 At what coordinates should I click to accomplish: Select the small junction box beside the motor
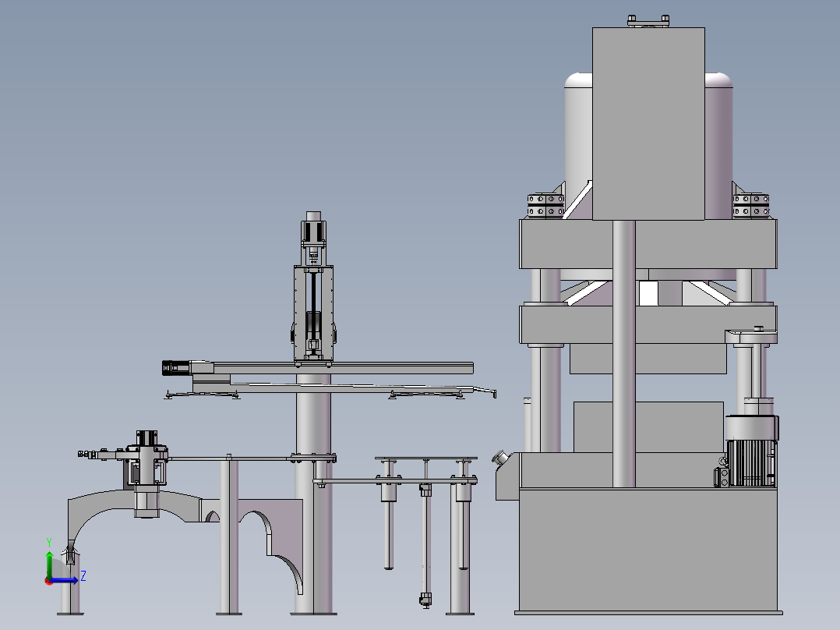721,476
